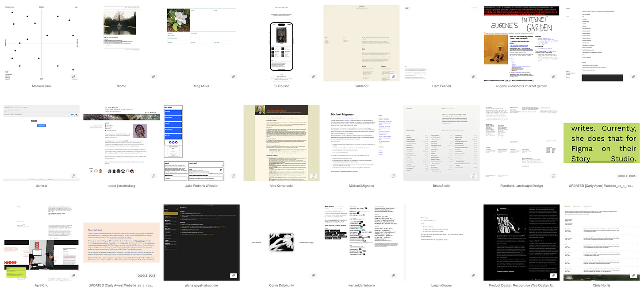
Task: Click the 'Meg Miller' caption
Action: coord(202,86)
